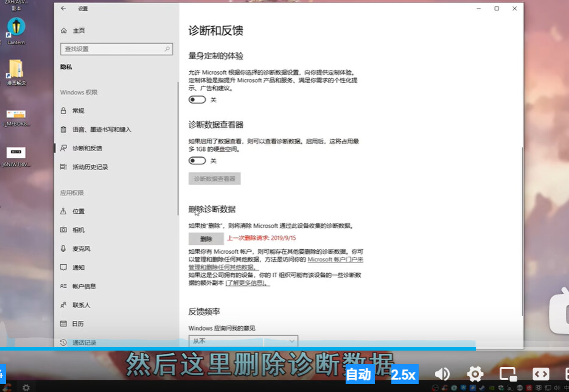Click the lock icon beside 常规
Image resolution: width=569 pixels, height=392 pixels.
pyautogui.click(x=63, y=111)
